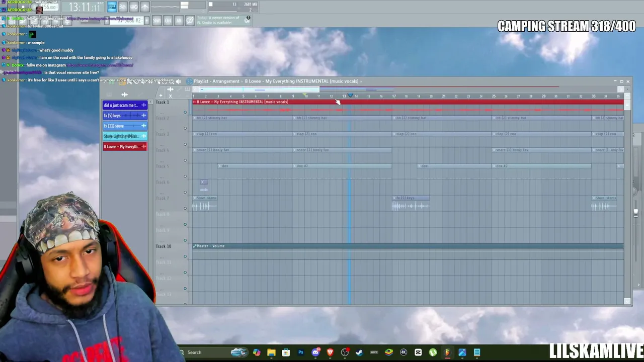644x362 pixels.
Task: Open OBS Studio from the taskbar
Action: click(x=345, y=352)
